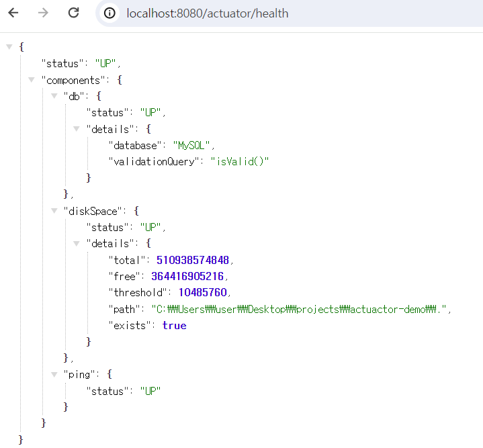
Task: Collapse the "diskSpace" node
Action: pyautogui.click(x=54, y=211)
